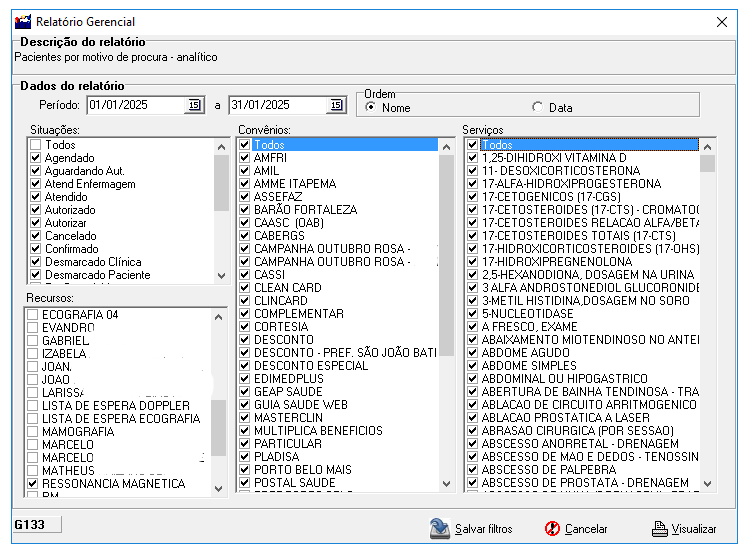
Task: Toggle Todos checkbox in Situações list
Action: click(36, 145)
